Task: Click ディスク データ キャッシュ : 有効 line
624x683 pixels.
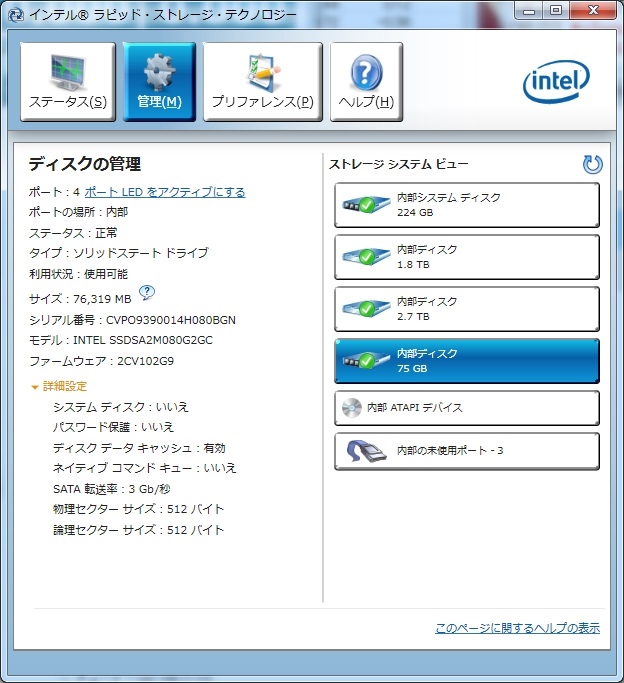Action: tap(139, 448)
